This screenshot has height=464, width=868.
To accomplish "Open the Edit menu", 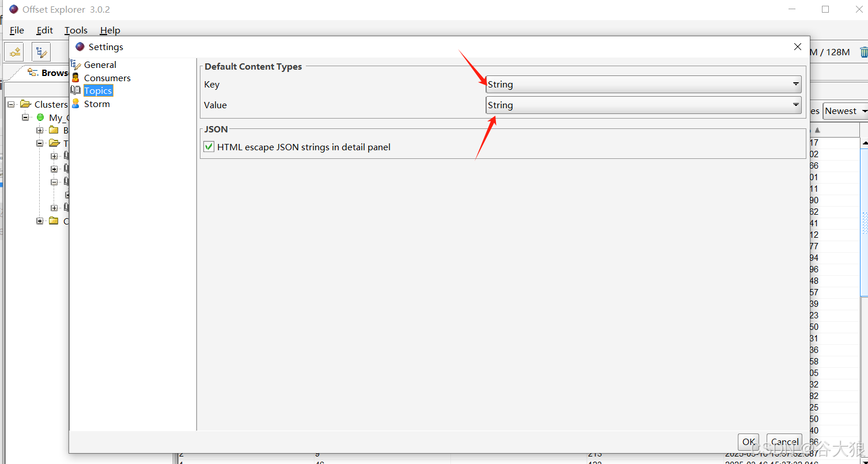I will pos(44,31).
